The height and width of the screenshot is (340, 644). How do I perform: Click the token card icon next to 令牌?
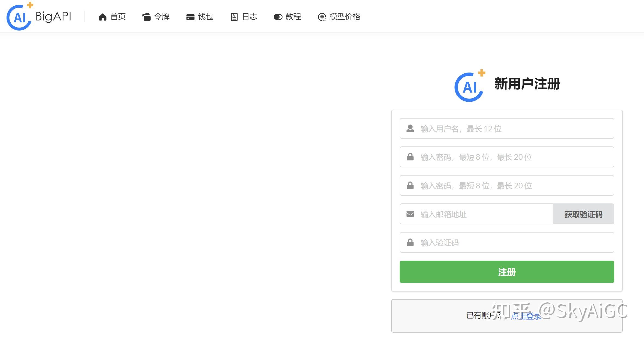coord(147,17)
